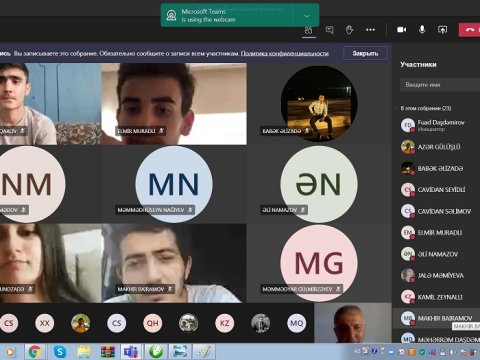Image resolution: width=480 pixels, height=360 pixels.
Task: Click the QH participant bubble in bottom strip
Action: pyautogui.click(x=153, y=323)
